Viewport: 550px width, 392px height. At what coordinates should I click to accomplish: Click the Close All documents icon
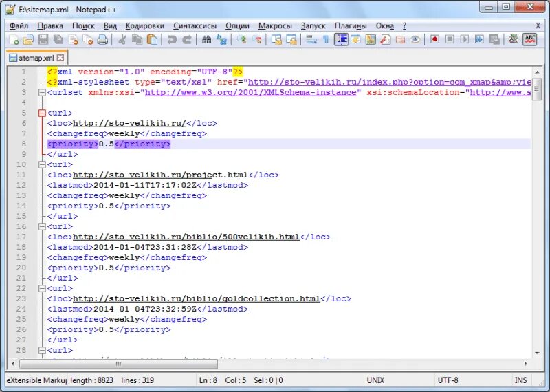coord(88,39)
